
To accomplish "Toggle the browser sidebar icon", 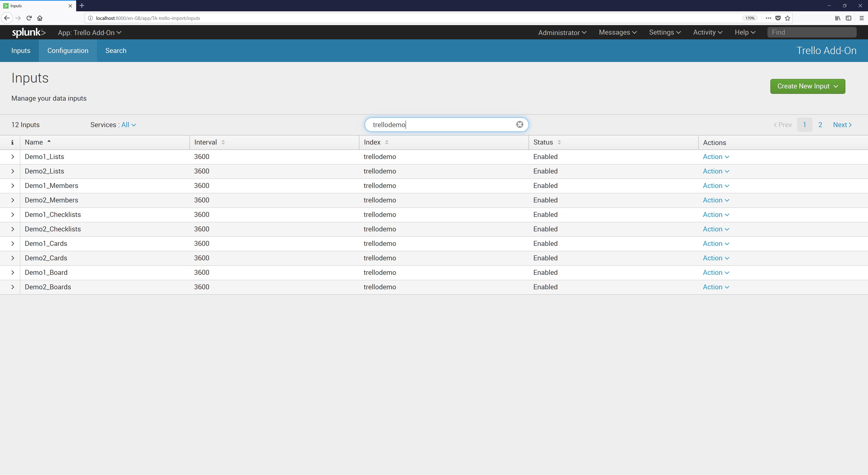I will point(849,18).
